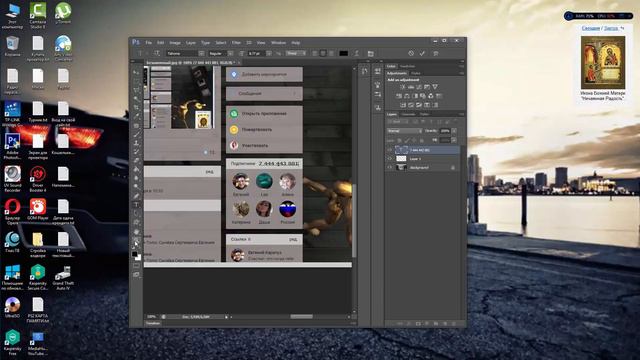Screen dimensions: 640x360
Task: Select the Eyedropper tool
Action: 136,116
